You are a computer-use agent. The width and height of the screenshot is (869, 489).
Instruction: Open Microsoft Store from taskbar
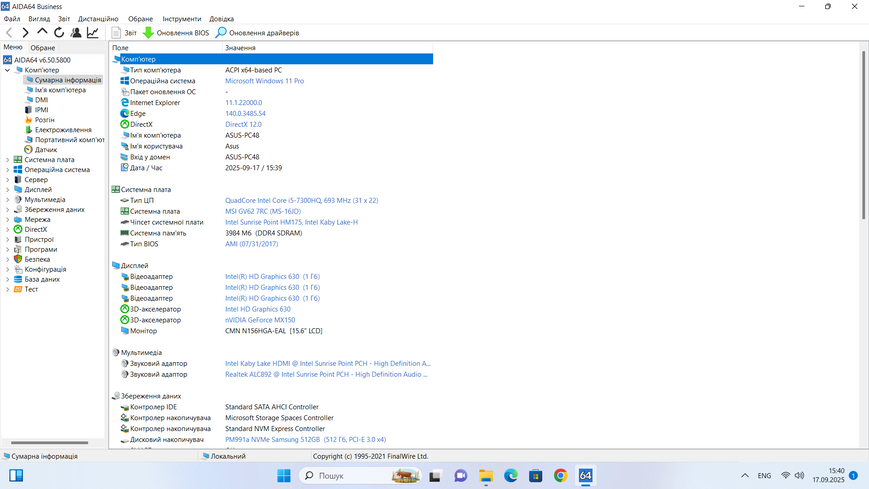(535, 476)
